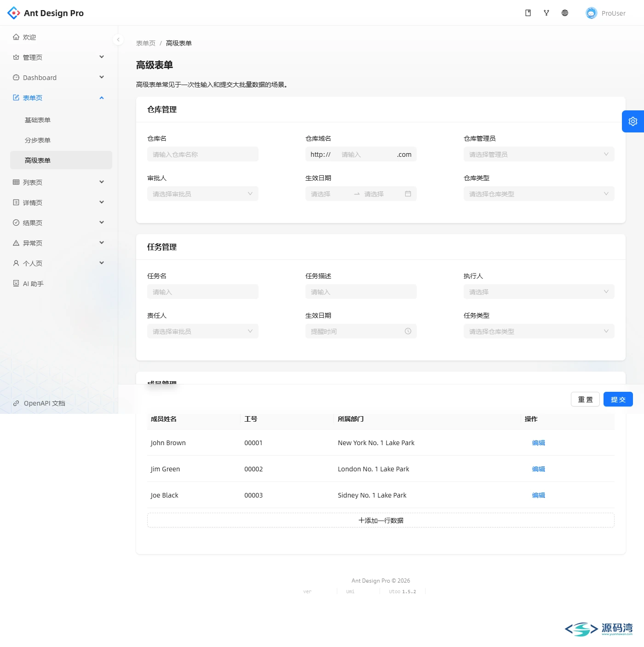Focus the 任务名 input field
Screen dimensions: 644x647
click(x=203, y=292)
